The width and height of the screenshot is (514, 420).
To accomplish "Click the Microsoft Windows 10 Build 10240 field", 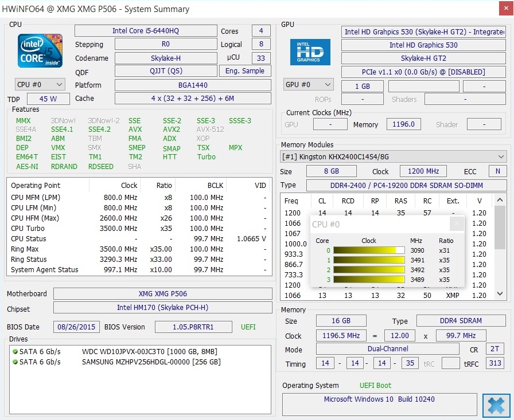I will pos(380,405).
